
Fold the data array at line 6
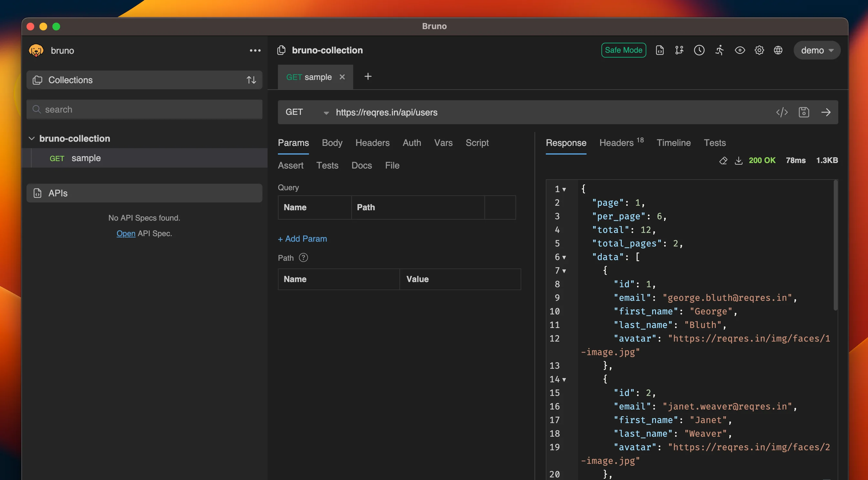(x=564, y=257)
